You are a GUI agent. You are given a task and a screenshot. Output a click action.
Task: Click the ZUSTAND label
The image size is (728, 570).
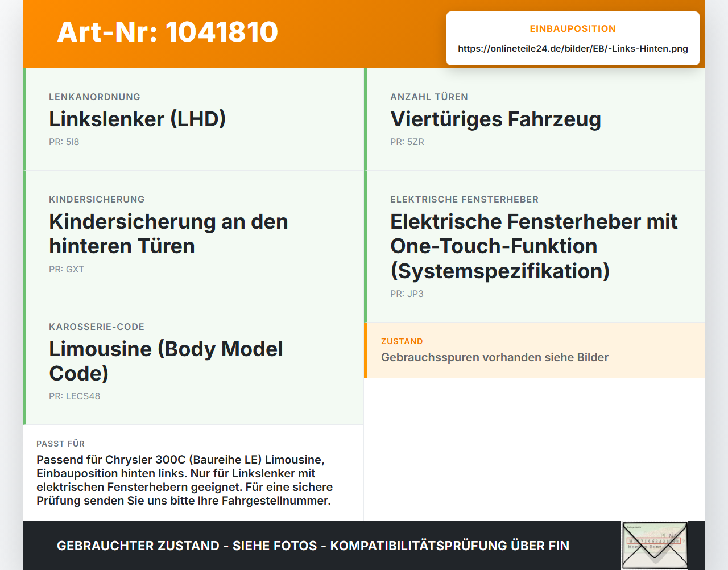402,341
